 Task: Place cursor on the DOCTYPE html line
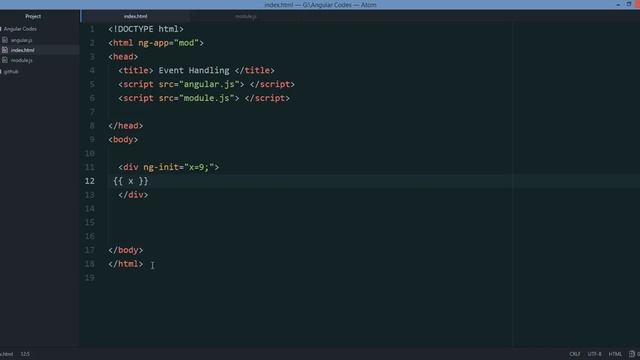pos(146,29)
